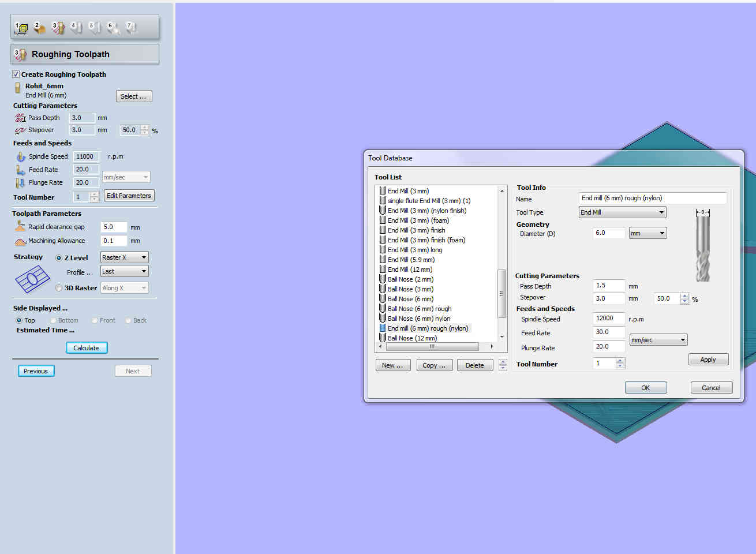
Task: Go to wizard step 2 material icon
Action: point(39,28)
